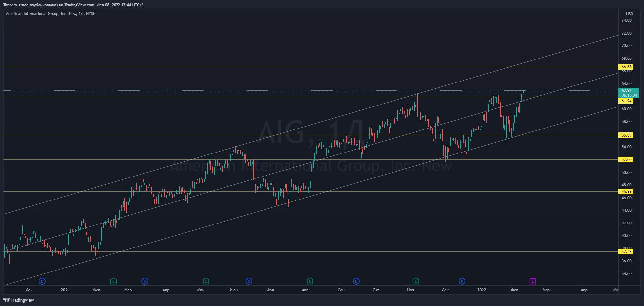The height and width of the screenshot is (306, 644).
Task: Select the 66.68 yellow price level label
Action: coord(626,67)
